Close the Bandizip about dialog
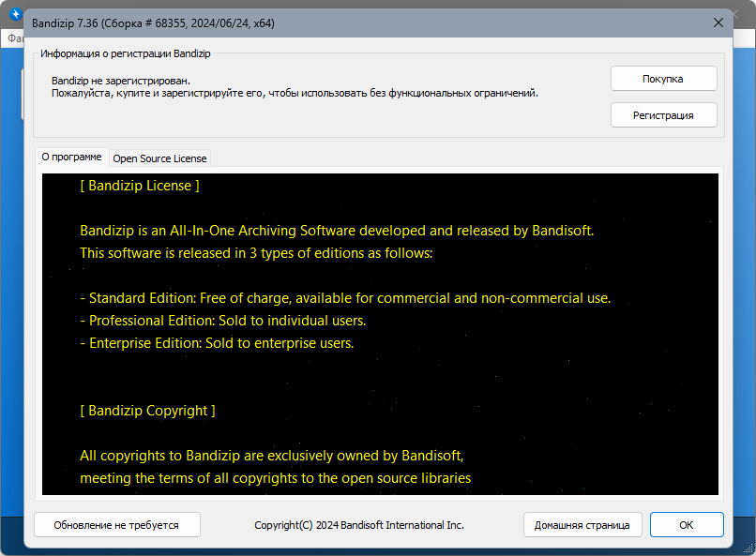Screen dimensions: 756x556 click(718, 22)
